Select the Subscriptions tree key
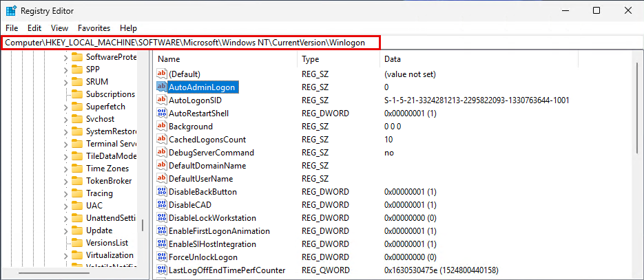 [110, 94]
